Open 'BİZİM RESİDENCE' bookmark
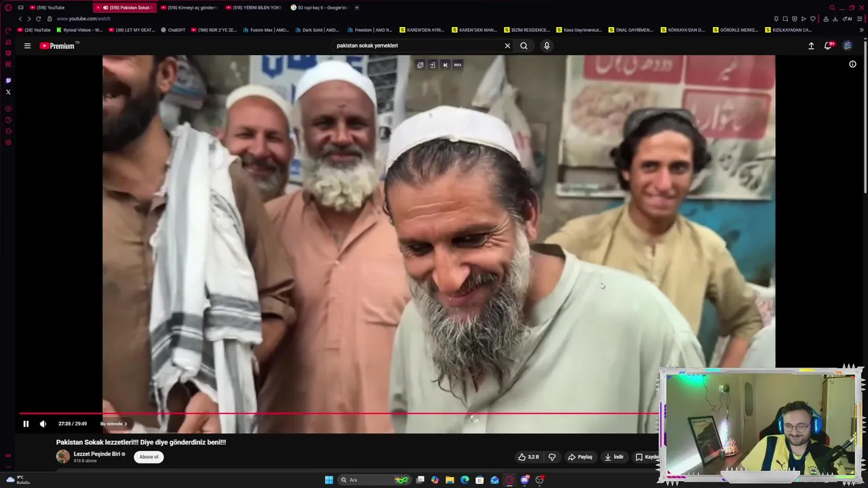This screenshot has width=868, height=488. click(x=527, y=30)
